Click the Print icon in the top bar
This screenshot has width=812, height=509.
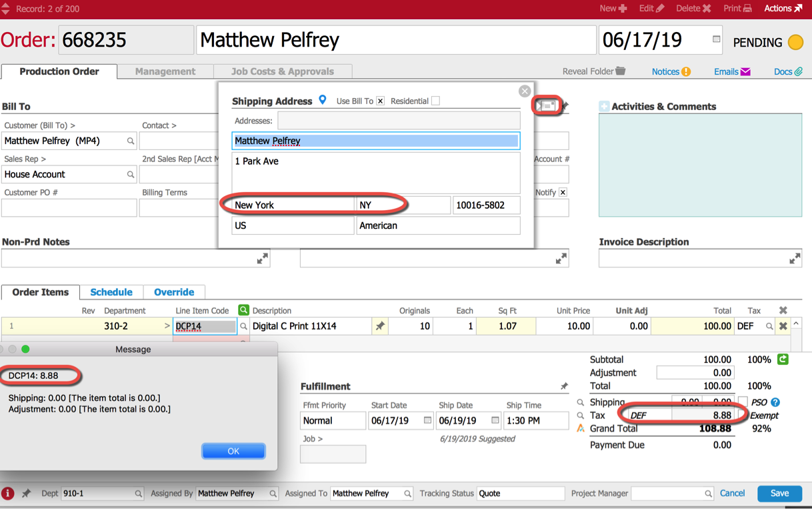[737, 9]
